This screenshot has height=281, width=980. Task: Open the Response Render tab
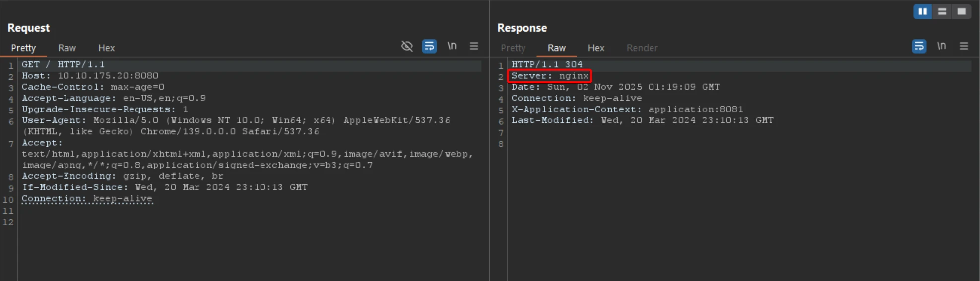coord(642,48)
